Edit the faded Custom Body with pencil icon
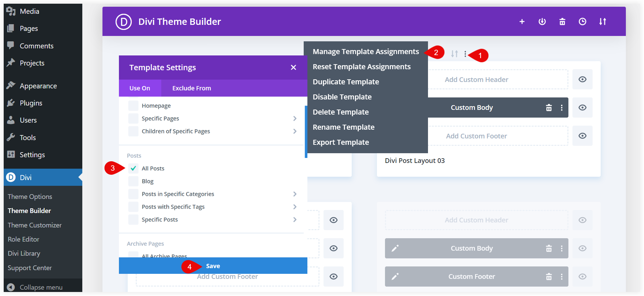The image size is (644, 296). [x=395, y=248]
